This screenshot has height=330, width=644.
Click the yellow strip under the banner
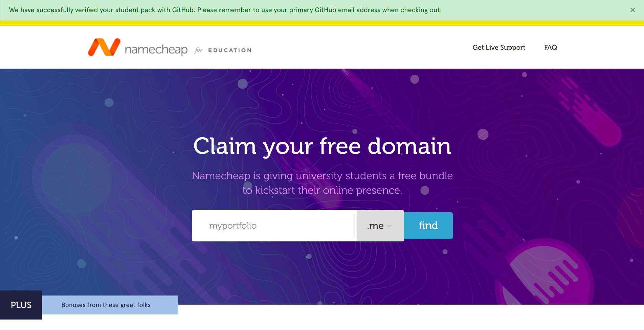click(322, 23)
